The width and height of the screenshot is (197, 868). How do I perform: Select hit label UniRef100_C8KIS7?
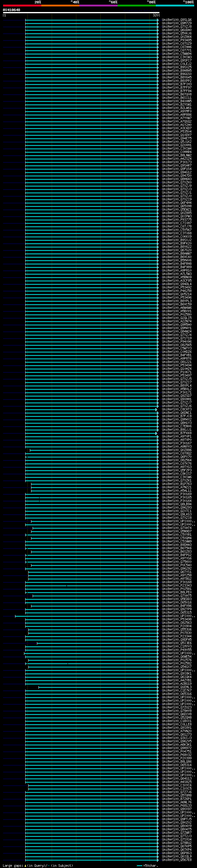click(177, 474)
